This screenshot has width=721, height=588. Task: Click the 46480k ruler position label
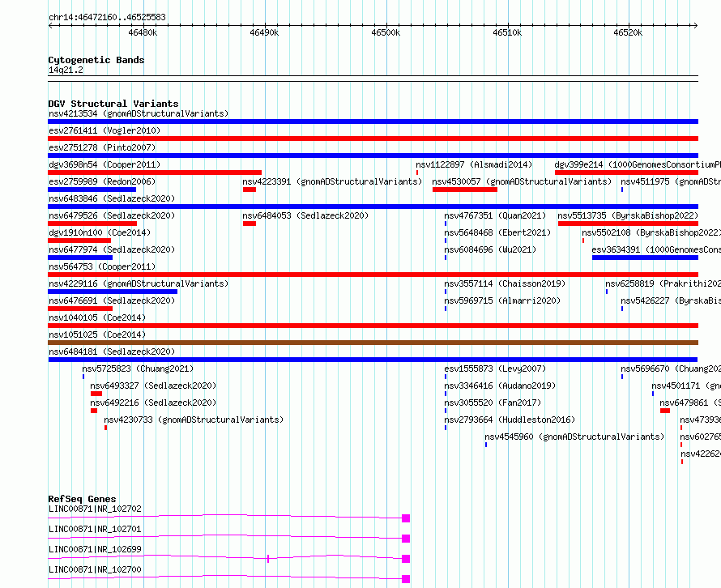tap(143, 32)
